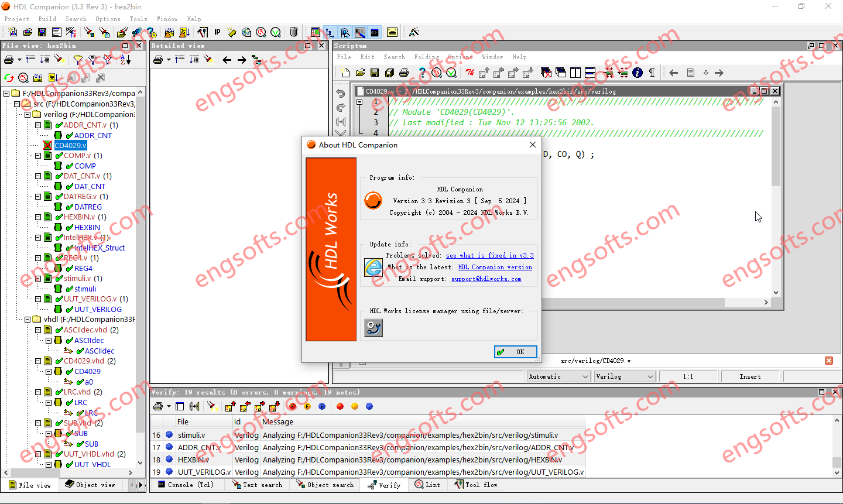The height and width of the screenshot is (504, 843).
Task: Click the blue info icon in Scriptum toolbar
Action: (638, 73)
